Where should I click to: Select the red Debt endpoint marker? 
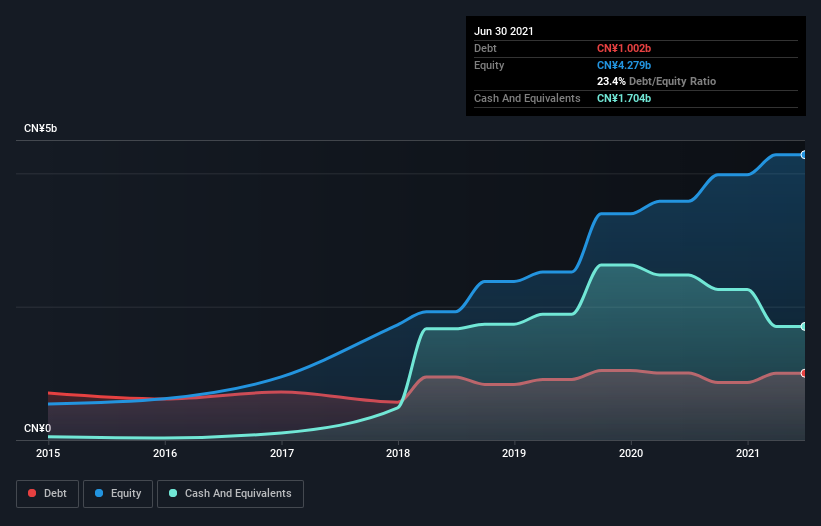pyautogui.click(x=804, y=373)
